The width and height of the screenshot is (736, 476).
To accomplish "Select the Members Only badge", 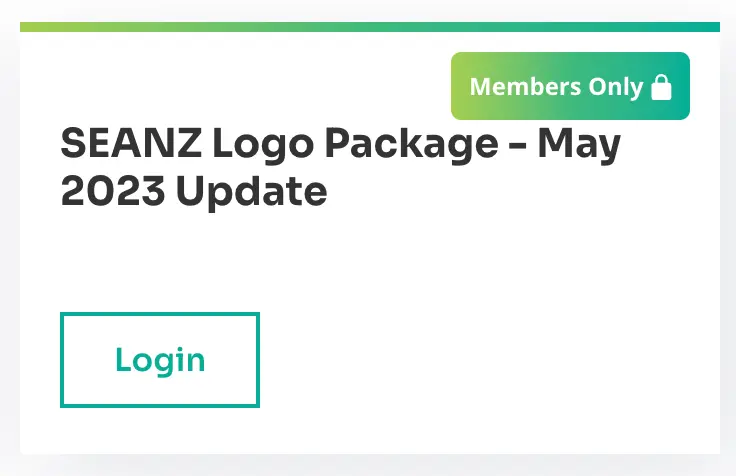I will coord(570,86).
